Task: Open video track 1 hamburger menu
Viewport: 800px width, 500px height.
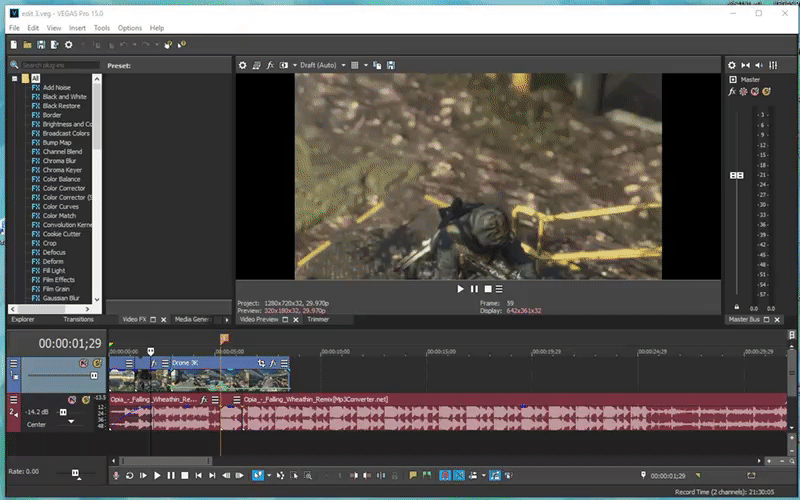Action: coord(14,363)
